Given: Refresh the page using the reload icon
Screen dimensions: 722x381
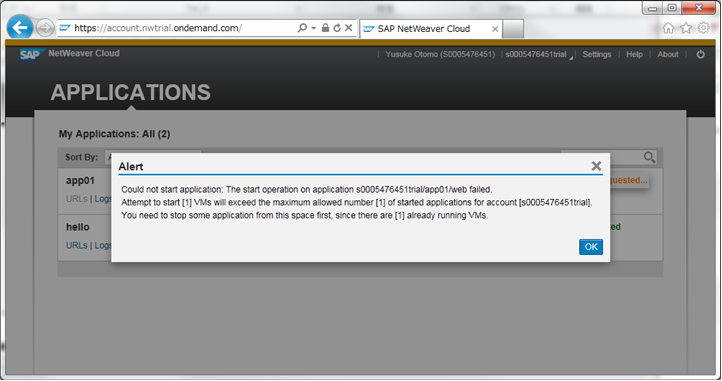Looking at the screenshot, I should [337, 28].
